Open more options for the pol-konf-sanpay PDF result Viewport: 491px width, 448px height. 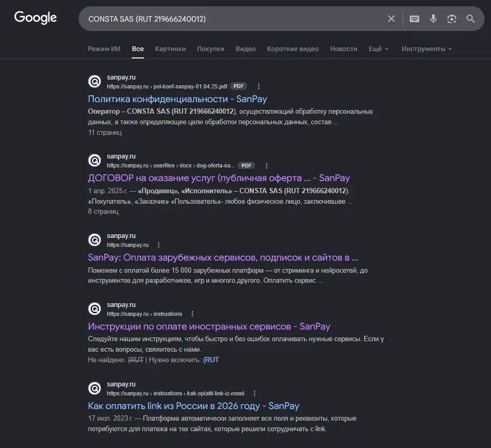click(x=258, y=86)
